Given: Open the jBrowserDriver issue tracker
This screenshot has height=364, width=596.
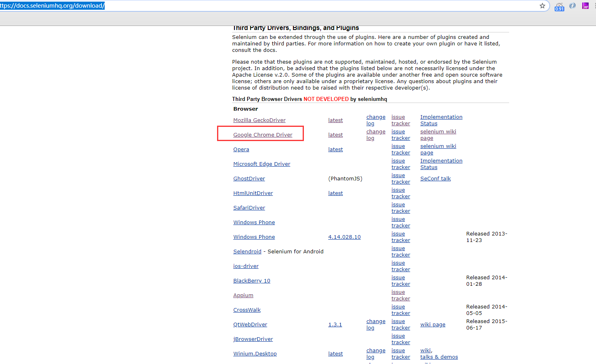Looking at the screenshot, I should (x=401, y=339).
